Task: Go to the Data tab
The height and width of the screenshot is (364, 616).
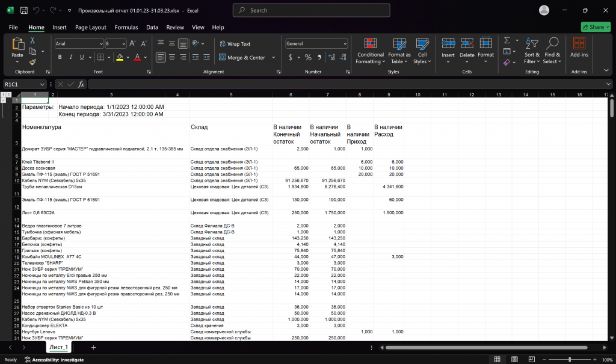Action: pos(152,27)
